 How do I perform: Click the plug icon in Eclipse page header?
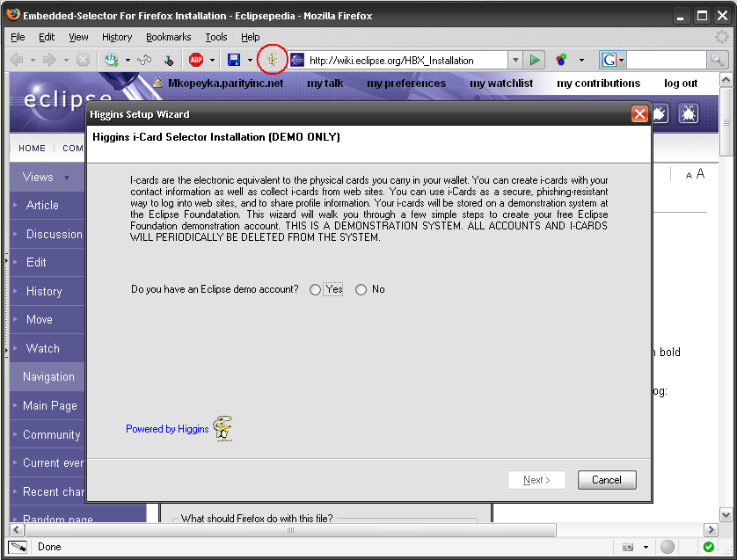[660, 113]
